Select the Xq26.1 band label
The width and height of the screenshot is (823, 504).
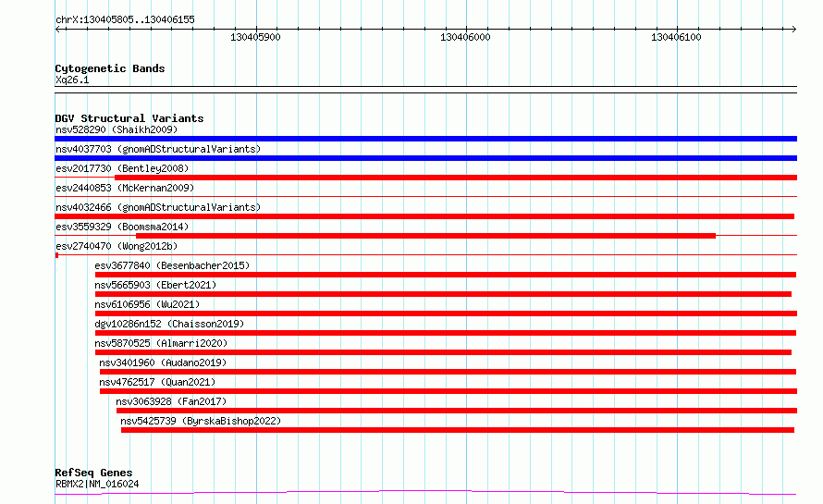72,80
